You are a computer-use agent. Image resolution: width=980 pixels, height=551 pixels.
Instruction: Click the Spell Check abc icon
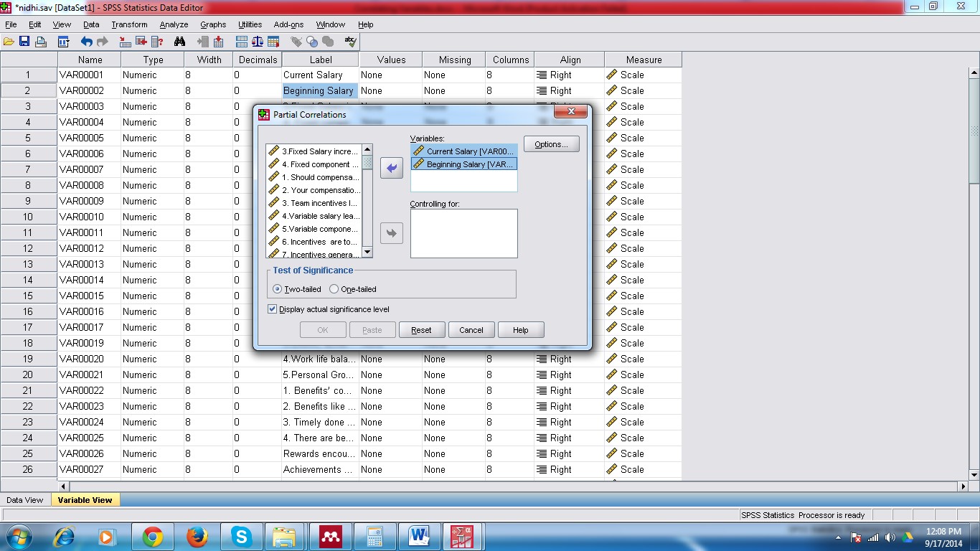coord(350,42)
